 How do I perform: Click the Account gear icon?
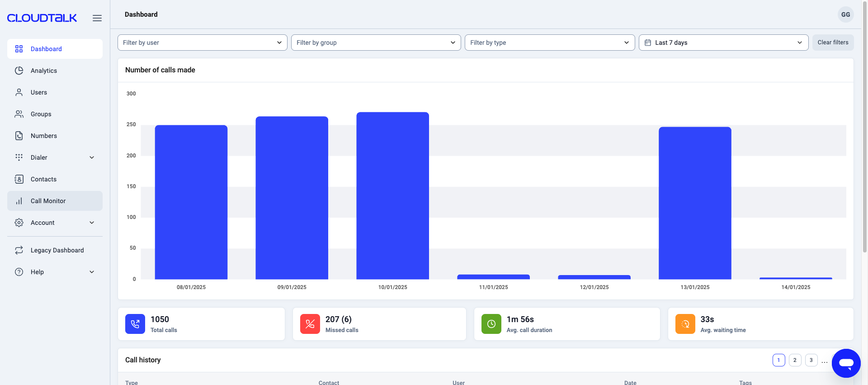pyautogui.click(x=19, y=223)
